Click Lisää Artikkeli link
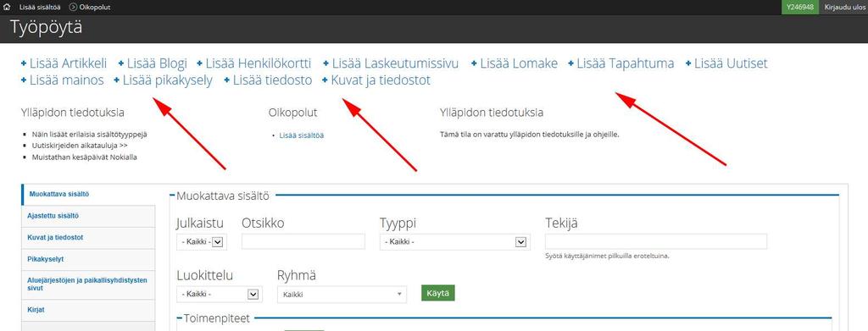This screenshot has height=331, width=868. tap(68, 63)
